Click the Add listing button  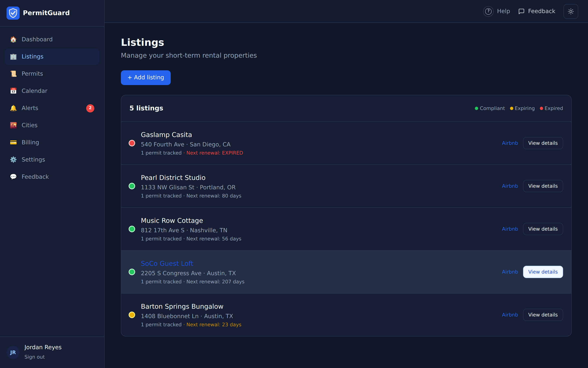[x=146, y=78]
